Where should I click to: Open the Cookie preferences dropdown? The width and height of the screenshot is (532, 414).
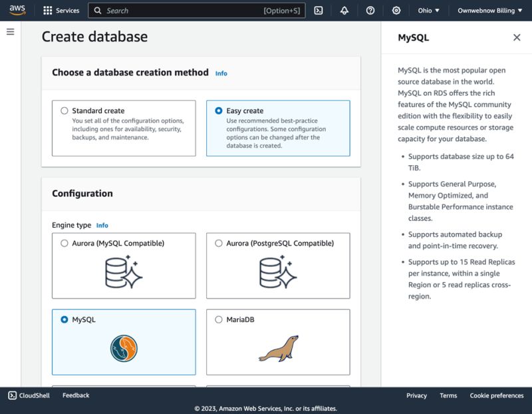pos(497,395)
